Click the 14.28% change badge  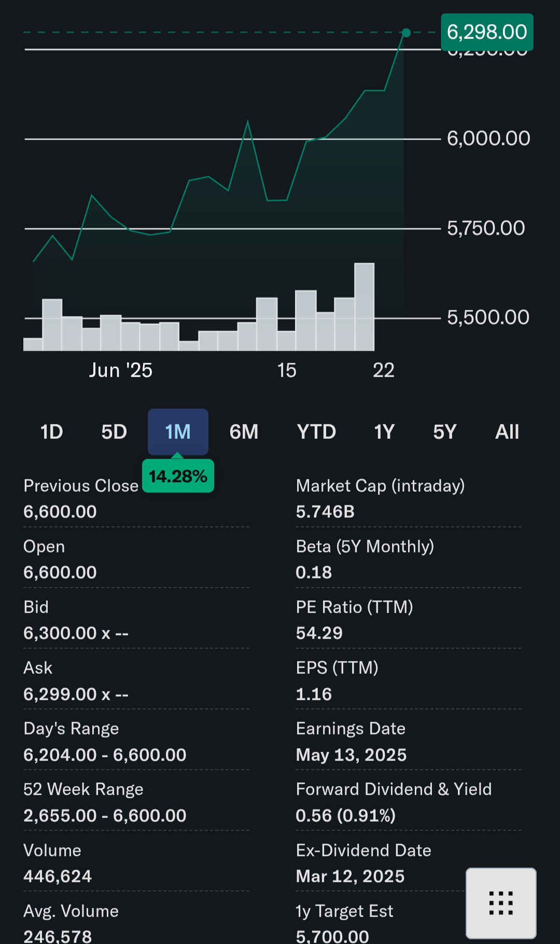point(178,476)
